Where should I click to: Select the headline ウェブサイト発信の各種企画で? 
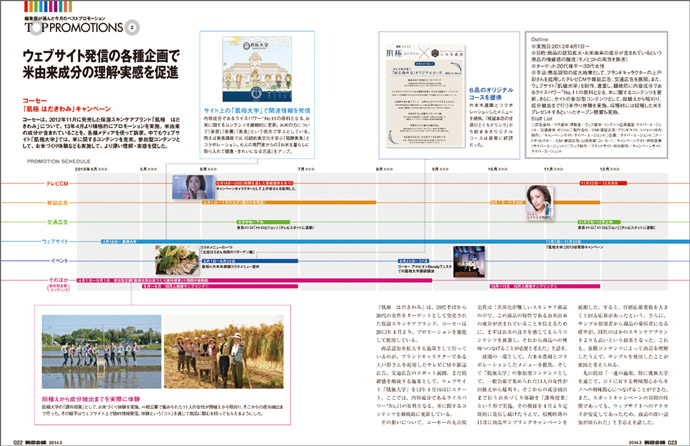(x=102, y=56)
